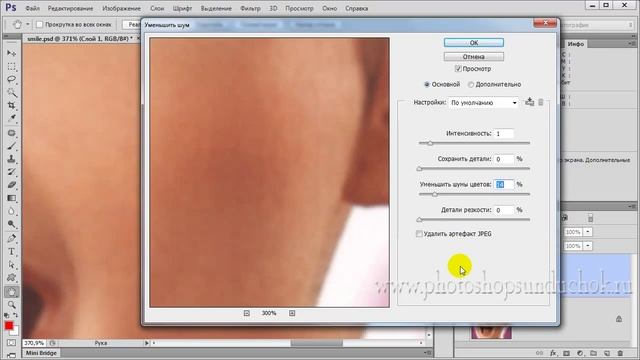Image resolution: width=640 pixels, height=360 pixels.
Task: Zoom out the dialog preview
Action: (x=247, y=313)
